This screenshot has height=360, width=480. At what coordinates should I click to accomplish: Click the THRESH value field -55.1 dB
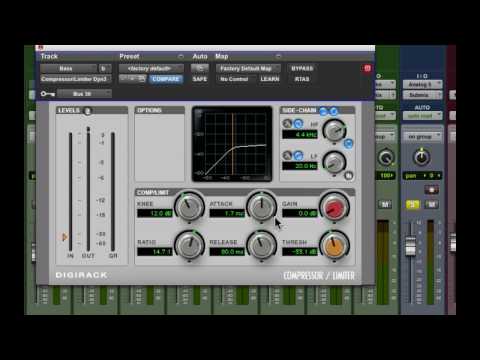(300, 252)
